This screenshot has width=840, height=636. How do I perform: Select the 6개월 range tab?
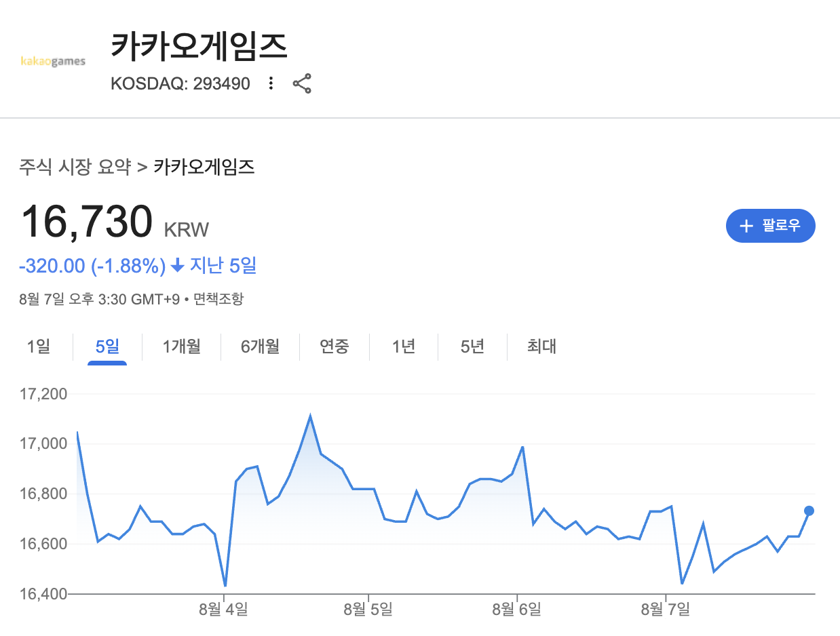[260, 346]
